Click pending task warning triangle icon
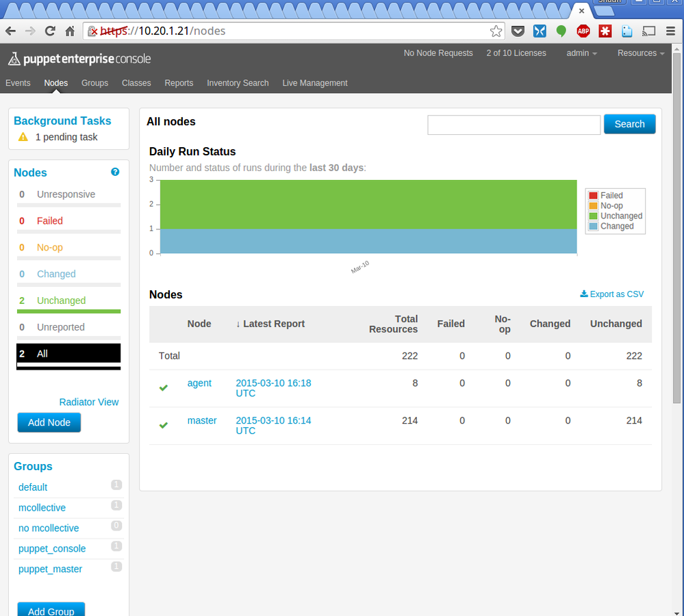The width and height of the screenshot is (684, 616). coord(23,137)
